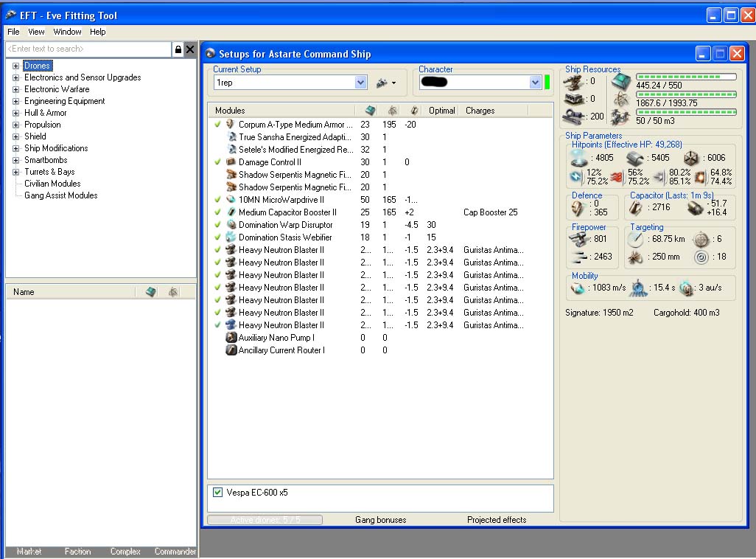Click the turret firepower icon showing 801
The image size is (756, 559).
(x=578, y=239)
